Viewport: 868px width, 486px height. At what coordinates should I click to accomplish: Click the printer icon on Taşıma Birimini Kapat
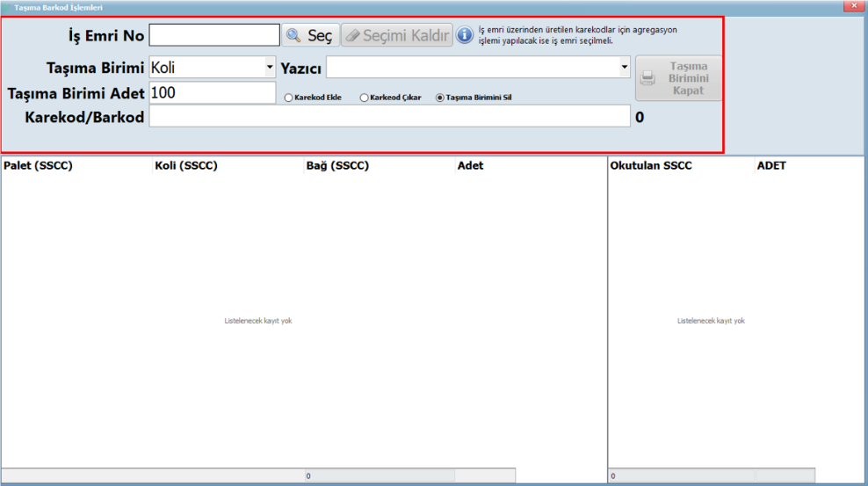tap(648, 78)
